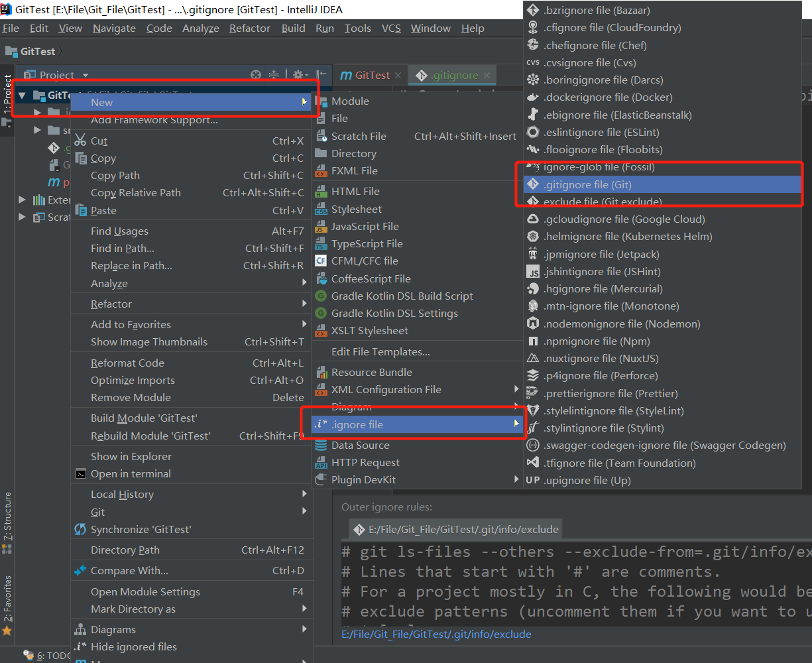Open the Favorites side tool window

[x=7, y=605]
